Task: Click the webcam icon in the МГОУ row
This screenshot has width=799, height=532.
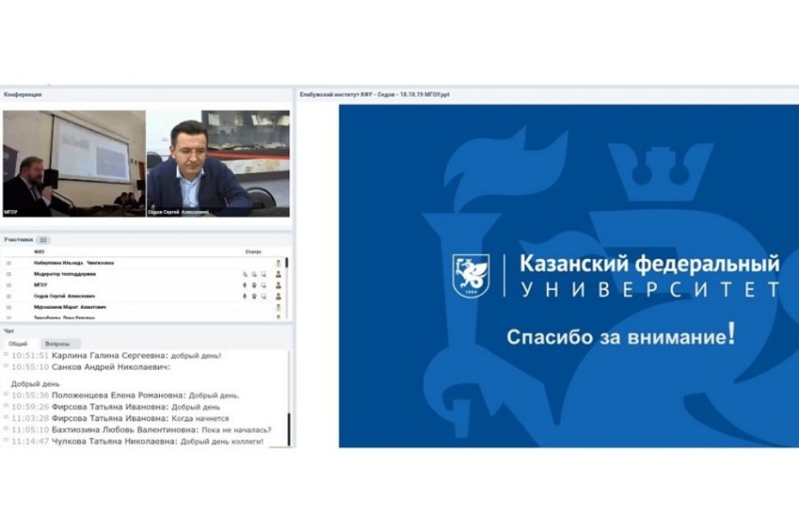Action: (x=254, y=285)
